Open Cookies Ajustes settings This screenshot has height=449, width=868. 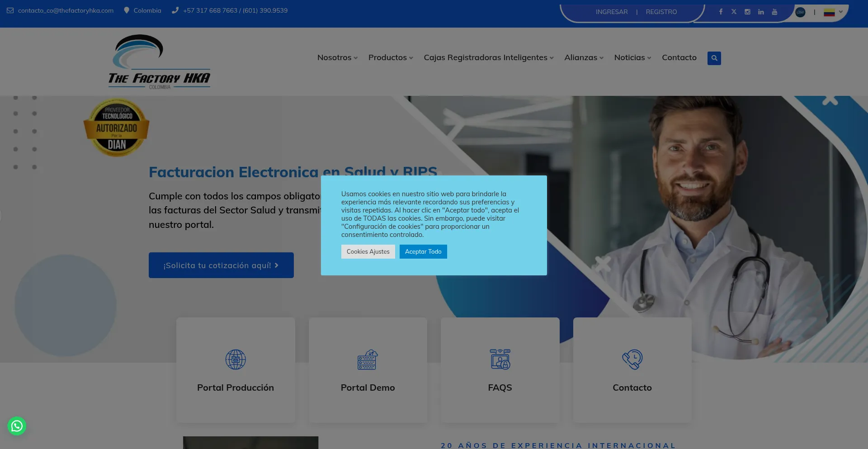pos(368,252)
